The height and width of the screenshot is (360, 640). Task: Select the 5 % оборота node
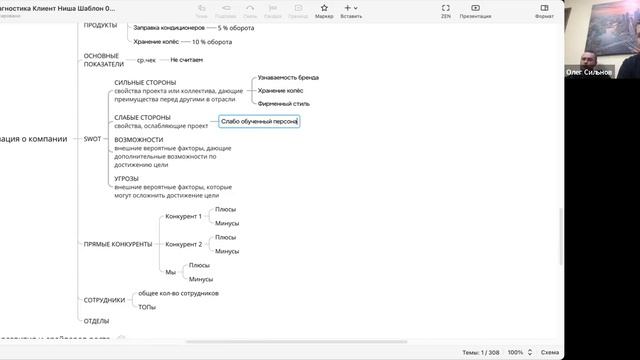(236, 28)
